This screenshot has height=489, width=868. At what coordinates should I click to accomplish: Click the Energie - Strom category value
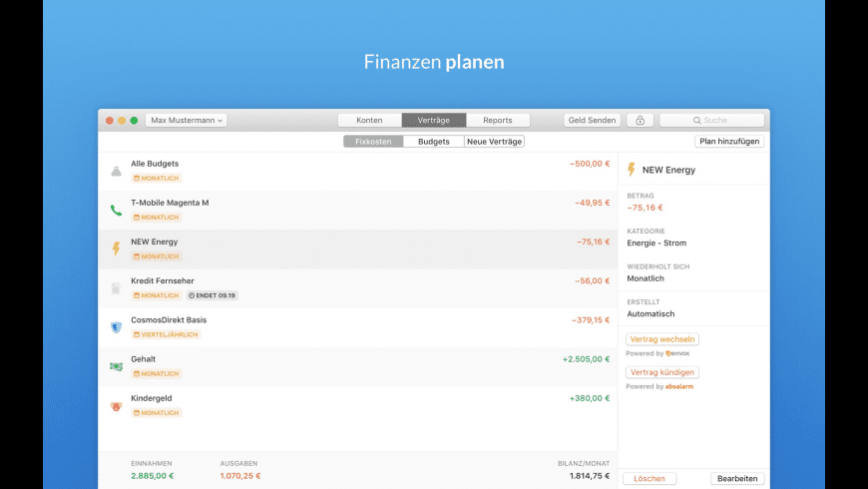(x=656, y=244)
